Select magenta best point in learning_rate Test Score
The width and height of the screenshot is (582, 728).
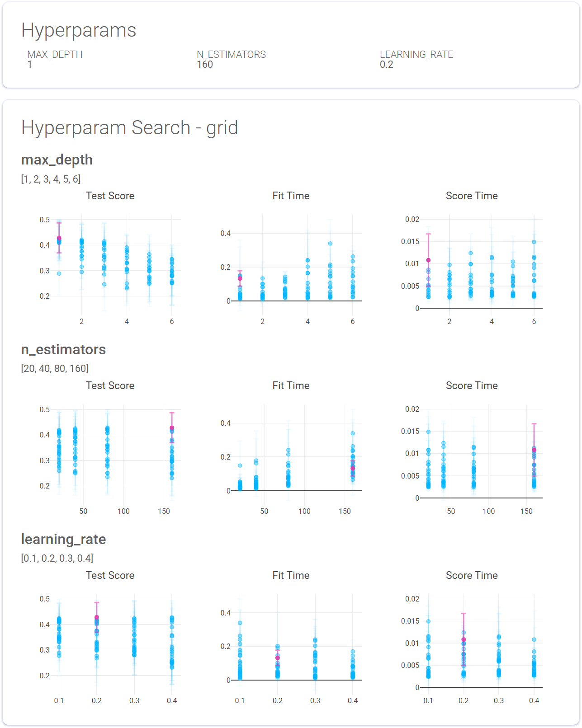(97, 618)
